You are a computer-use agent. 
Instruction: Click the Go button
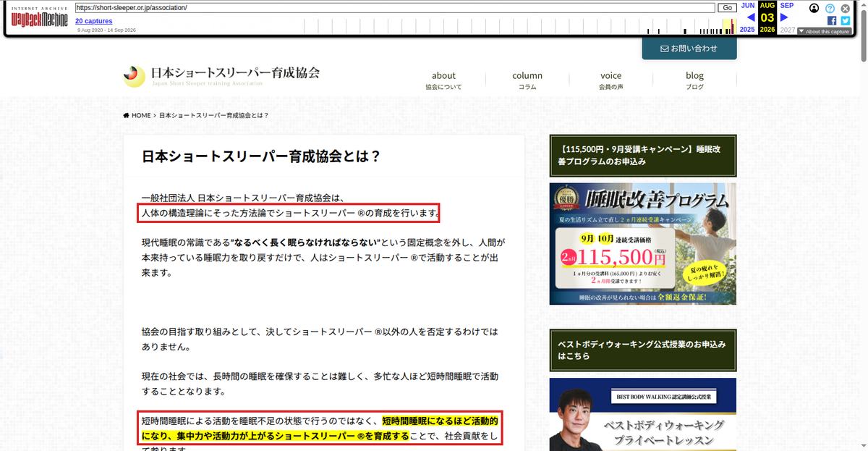coord(727,8)
